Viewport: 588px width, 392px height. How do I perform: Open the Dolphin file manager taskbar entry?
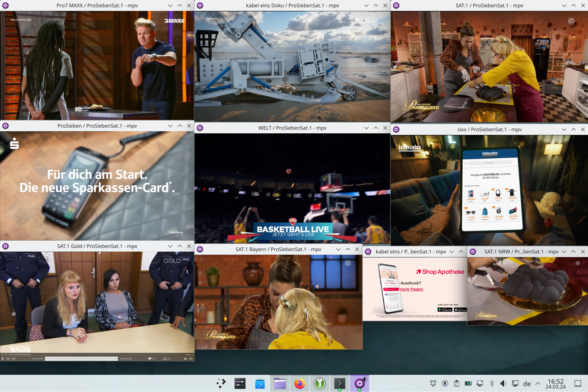click(x=280, y=383)
